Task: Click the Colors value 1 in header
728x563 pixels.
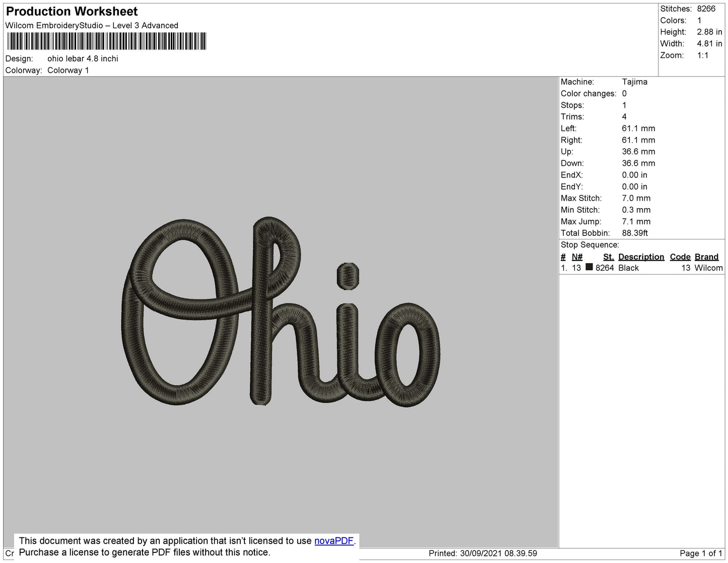Action: tap(699, 20)
